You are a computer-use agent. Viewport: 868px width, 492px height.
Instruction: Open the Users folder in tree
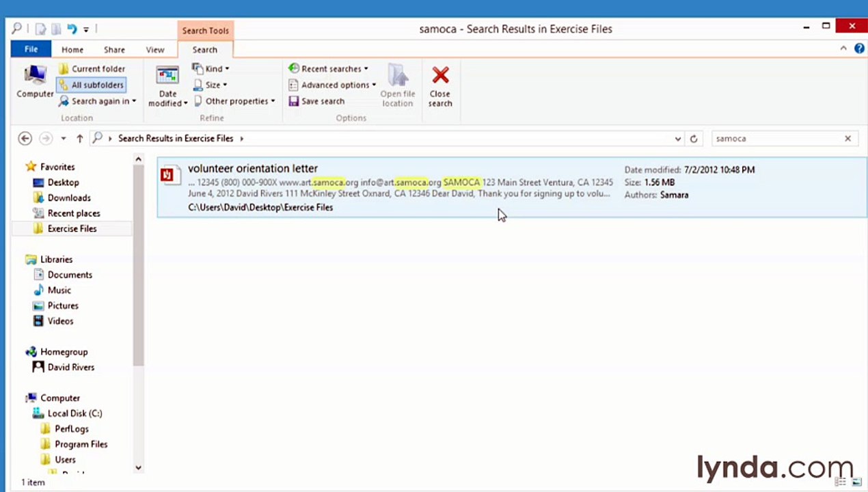(65, 459)
